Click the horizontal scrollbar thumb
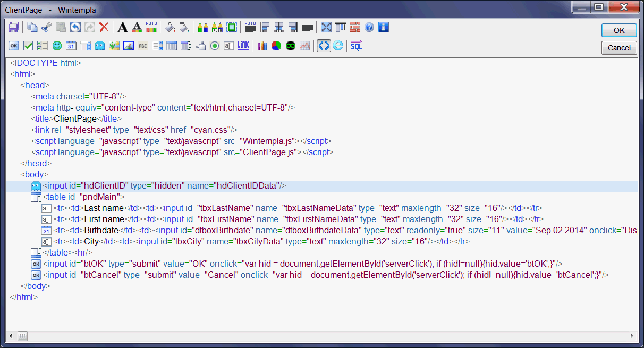 (x=22, y=336)
